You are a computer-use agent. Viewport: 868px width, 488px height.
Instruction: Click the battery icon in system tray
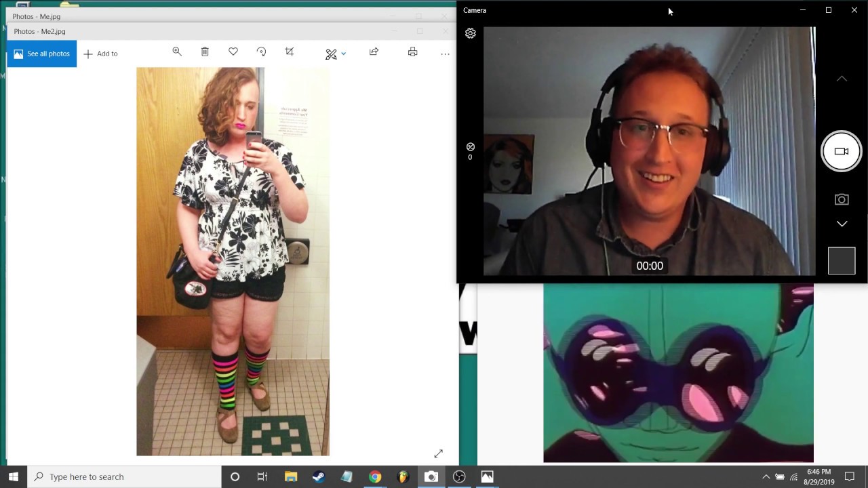(x=780, y=476)
